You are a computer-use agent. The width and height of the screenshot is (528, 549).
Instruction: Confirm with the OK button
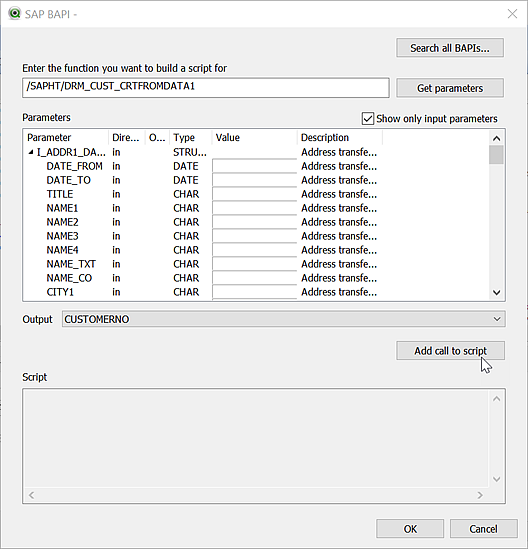(x=410, y=529)
